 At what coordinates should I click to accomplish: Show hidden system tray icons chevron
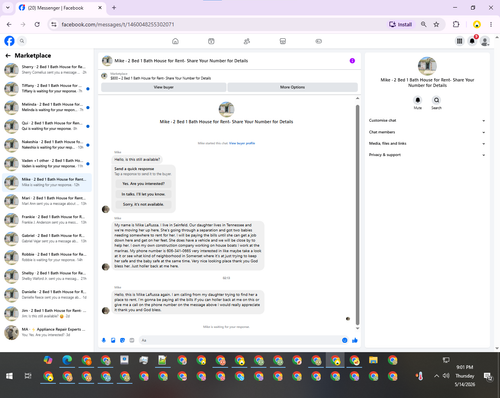tap(436, 376)
